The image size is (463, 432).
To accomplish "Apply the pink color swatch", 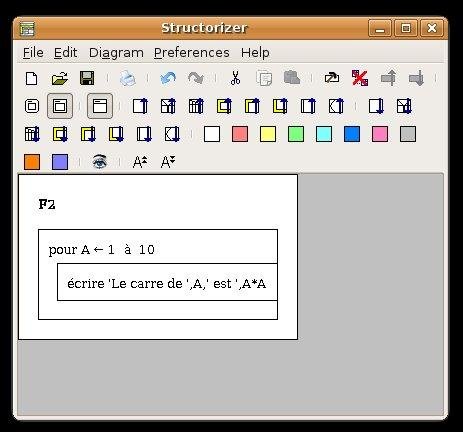I will click(x=380, y=134).
